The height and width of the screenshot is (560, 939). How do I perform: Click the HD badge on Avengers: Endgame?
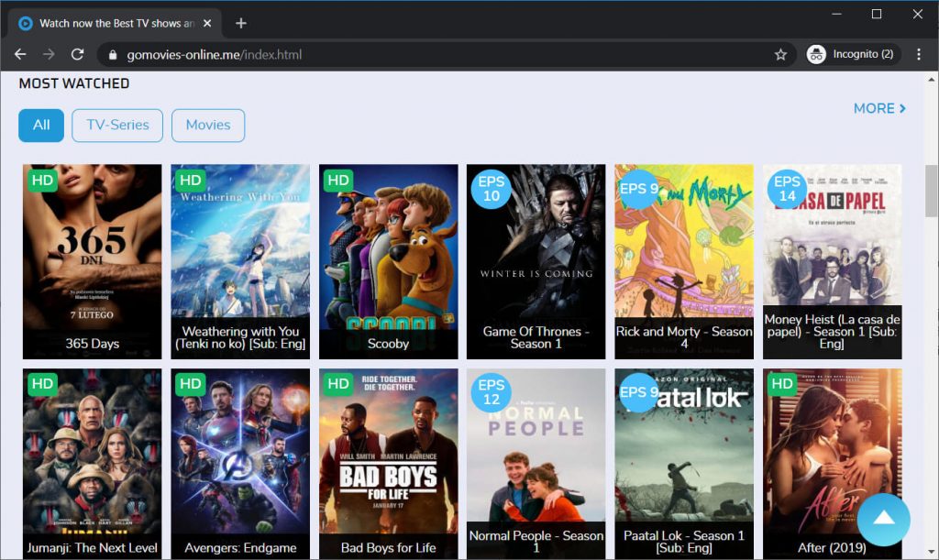(x=191, y=384)
